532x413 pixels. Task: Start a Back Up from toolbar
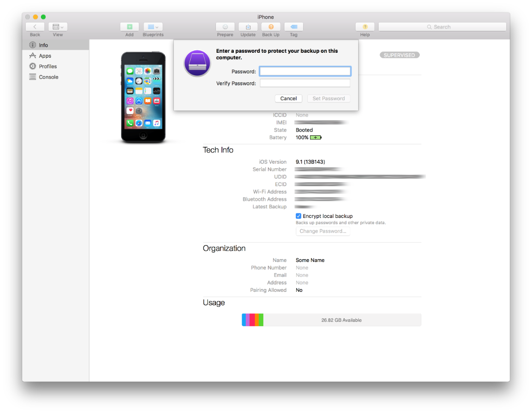point(271,27)
